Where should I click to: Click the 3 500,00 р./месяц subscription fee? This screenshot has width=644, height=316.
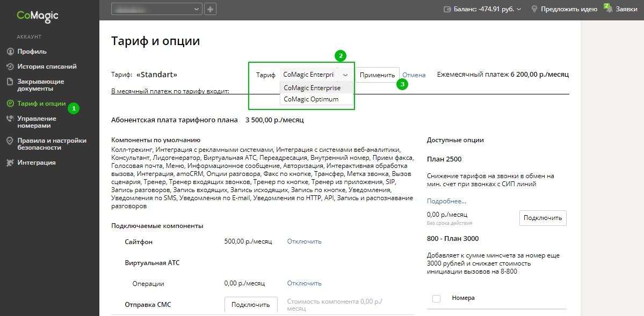tap(275, 120)
